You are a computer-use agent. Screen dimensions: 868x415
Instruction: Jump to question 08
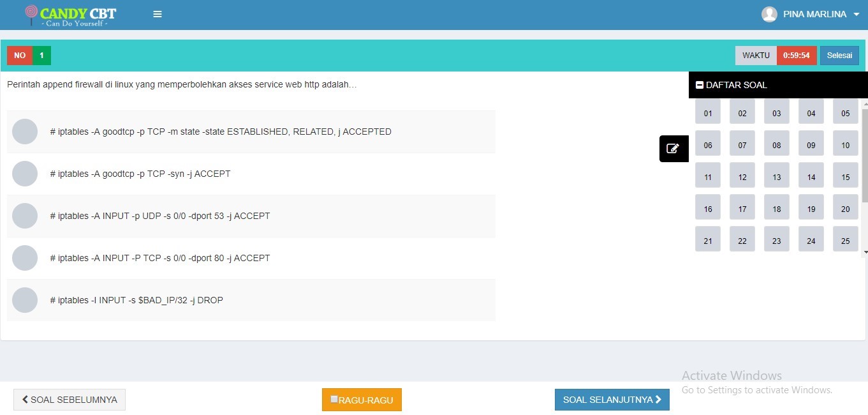click(x=777, y=144)
